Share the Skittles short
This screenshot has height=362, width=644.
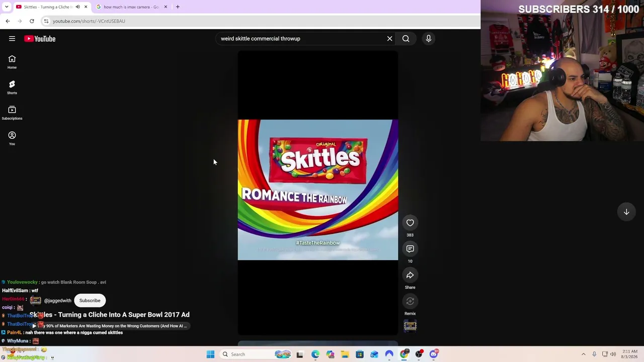click(x=410, y=275)
